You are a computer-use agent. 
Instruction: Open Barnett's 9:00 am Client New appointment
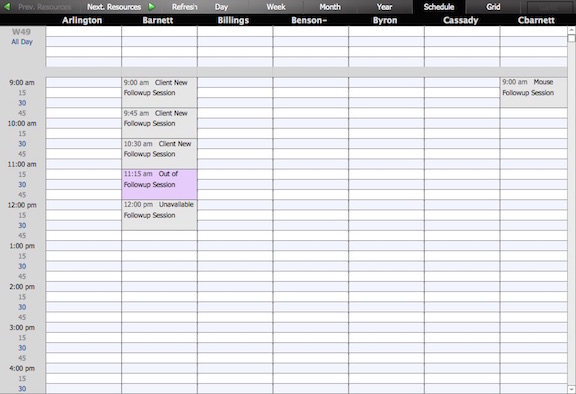159,92
